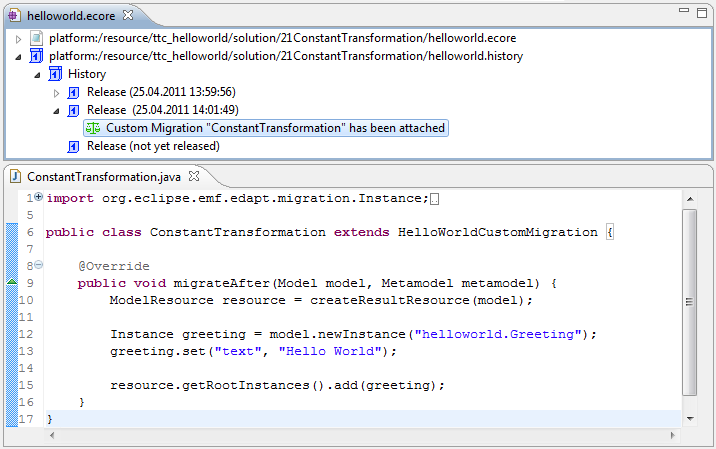Switch to the ConstantTransformation.java tab
The height and width of the screenshot is (449, 716).
(x=104, y=177)
